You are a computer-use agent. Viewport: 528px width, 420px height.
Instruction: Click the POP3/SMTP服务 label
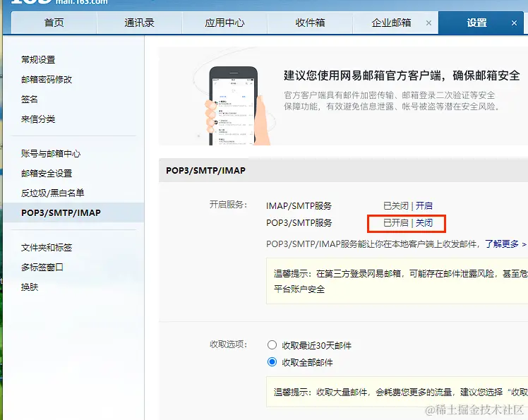(299, 222)
